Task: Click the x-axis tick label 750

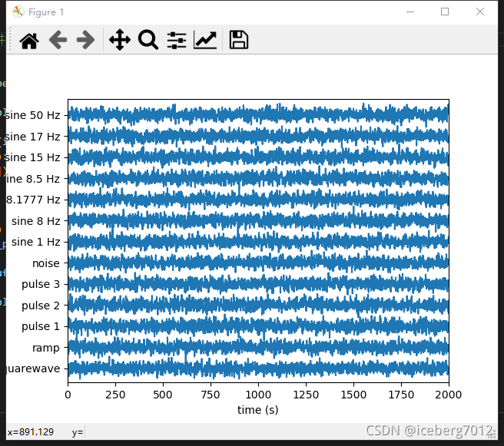Action: click(x=211, y=395)
